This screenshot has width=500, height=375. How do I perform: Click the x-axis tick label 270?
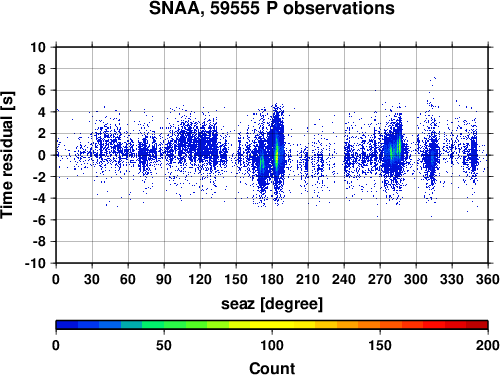pos(380,279)
